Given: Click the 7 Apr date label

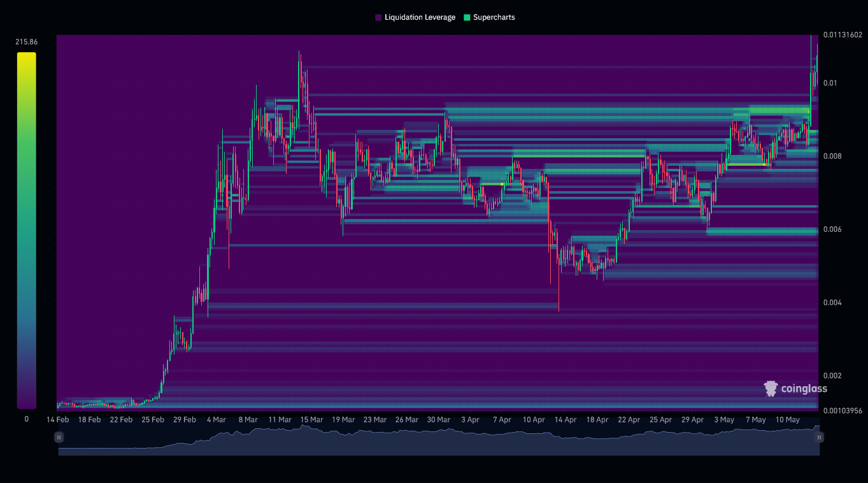Looking at the screenshot, I should (502, 420).
